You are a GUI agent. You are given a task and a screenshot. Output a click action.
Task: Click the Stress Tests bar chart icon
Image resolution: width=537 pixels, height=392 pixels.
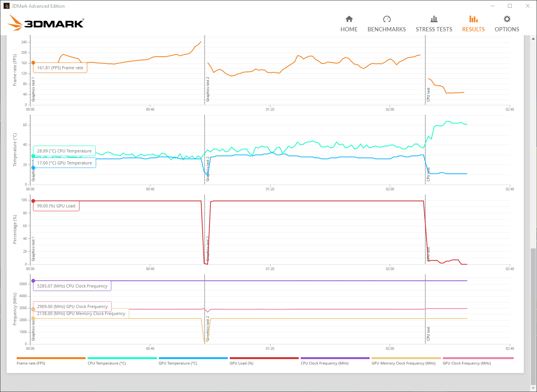click(x=434, y=19)
